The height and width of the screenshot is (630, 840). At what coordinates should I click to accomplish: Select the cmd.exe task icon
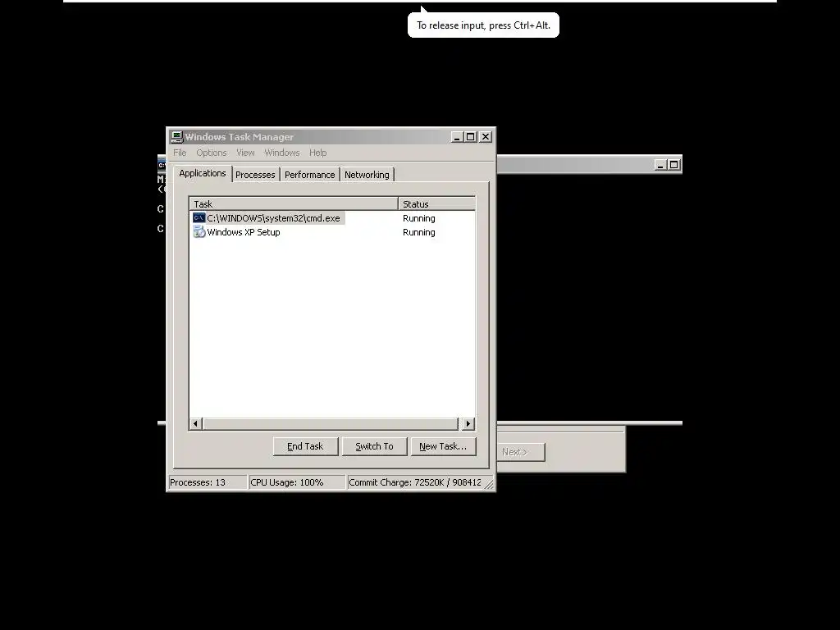(199, 218)
